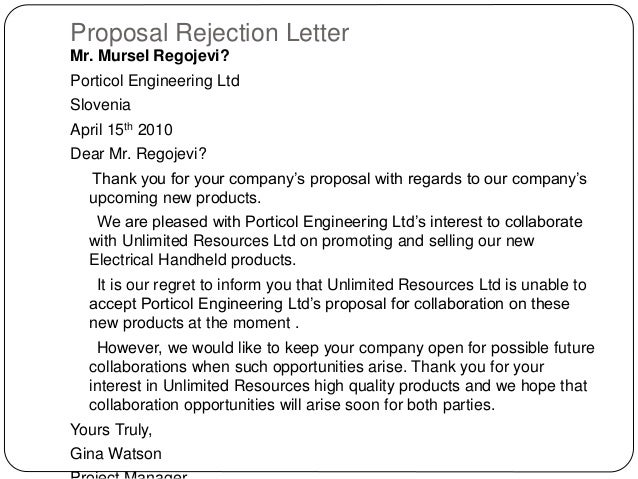The height and width of the screenshot is (479, 638).
Task: Click the 'Thank you for your company's proposal' sentence
Action: (339, 179)
